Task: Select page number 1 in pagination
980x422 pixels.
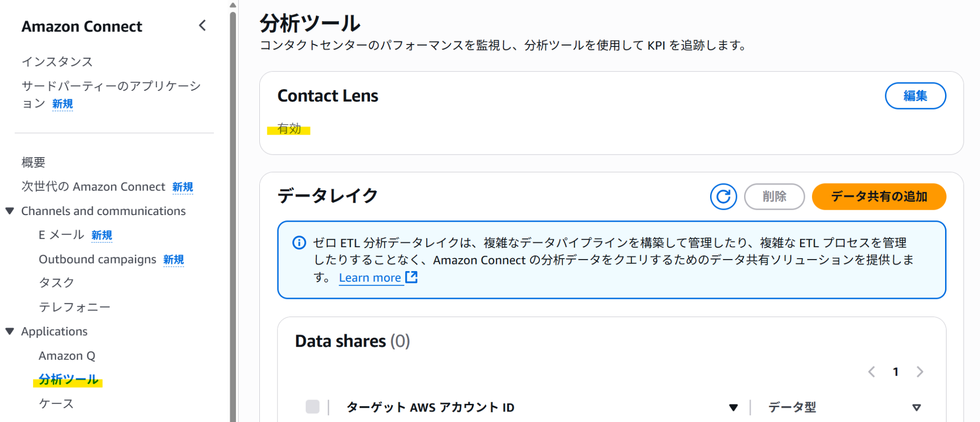Action: (895, 372)
